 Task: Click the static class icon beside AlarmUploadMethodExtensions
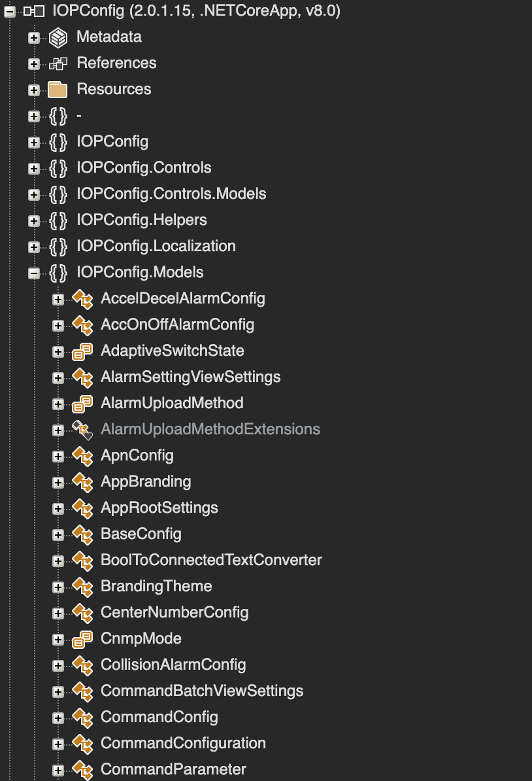(82, 429)
